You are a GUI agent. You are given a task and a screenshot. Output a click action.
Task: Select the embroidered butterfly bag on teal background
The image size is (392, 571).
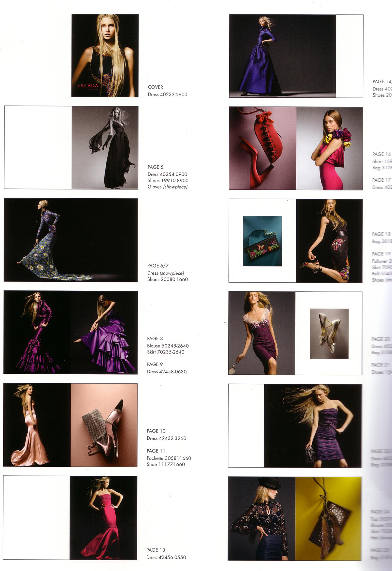[x=262, y=241]
